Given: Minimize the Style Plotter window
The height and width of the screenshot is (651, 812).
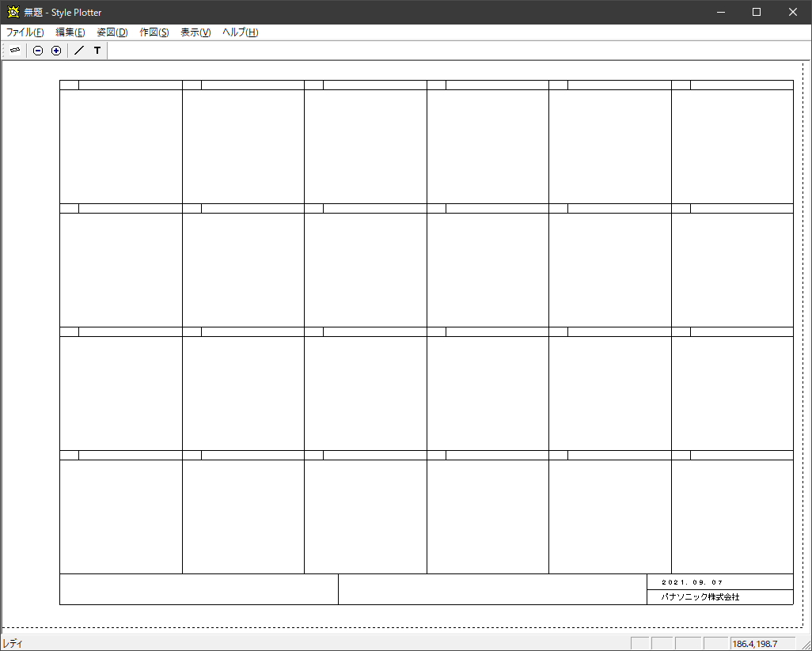Looking at the screenshot, I should (720, 12).
